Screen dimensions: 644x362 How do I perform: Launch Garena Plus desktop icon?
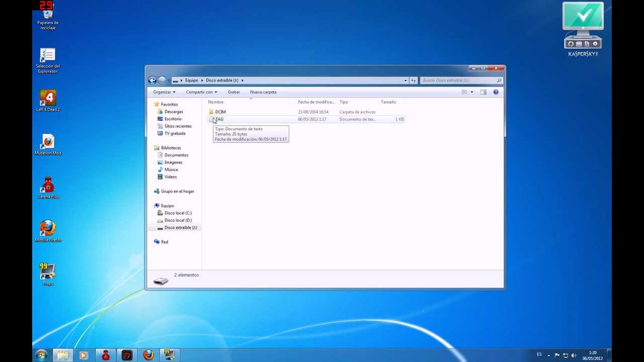point(48,188)
